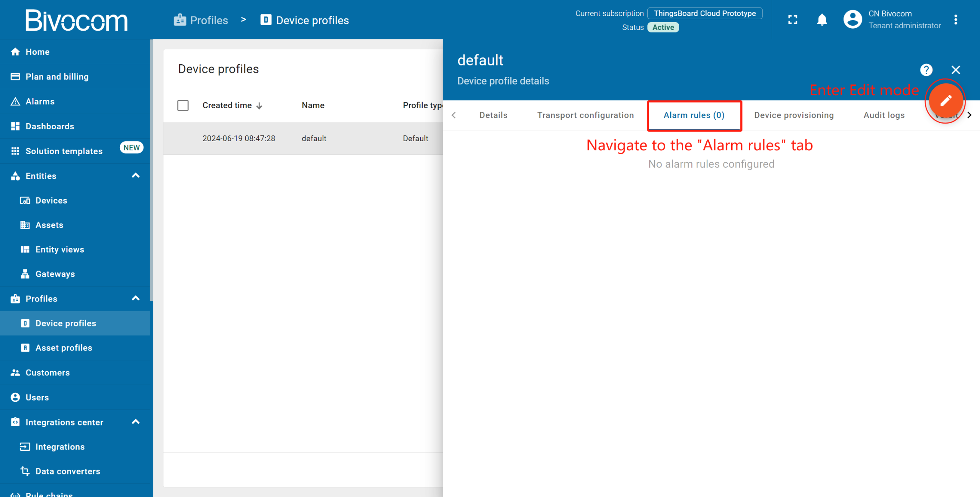980x497 pixels.
Task: Switch to the Transport configuration tab
Action: tap(585, 115)
